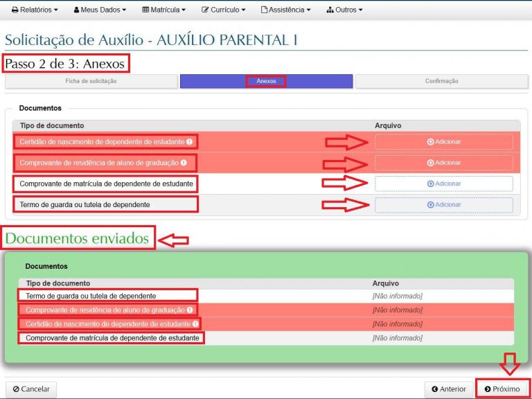Click Certidão de nascimento info icon under Documentos enviados
Viewport: 532px width, 399px height.
(x=195, y=323)
